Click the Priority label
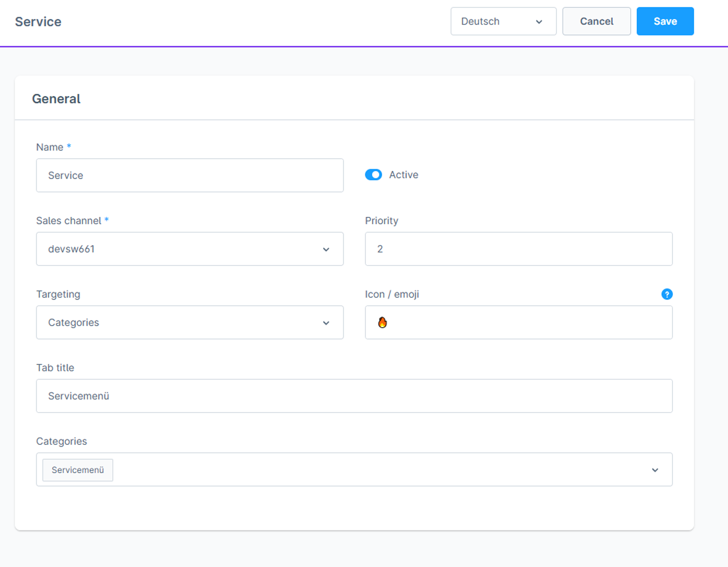This screenshot has width=728, height=567. tap(381, 221)
